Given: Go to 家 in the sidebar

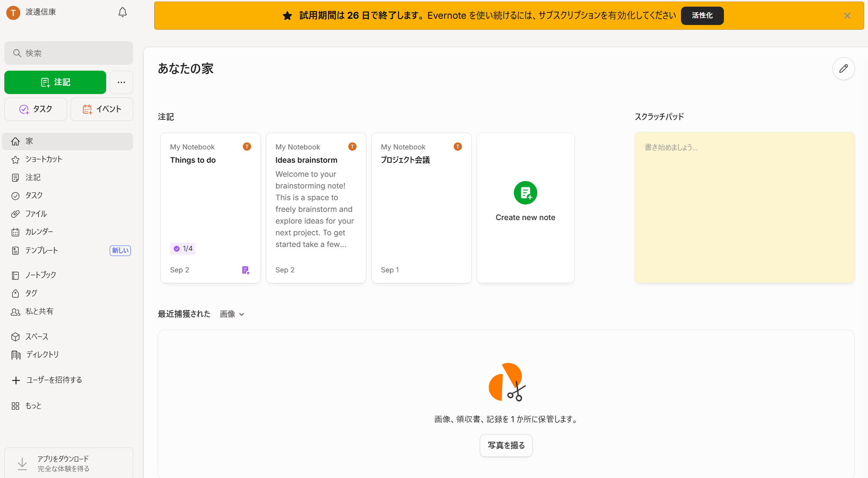Looking at the screenshot, I should pyautogui.click(x=30, y=141).
